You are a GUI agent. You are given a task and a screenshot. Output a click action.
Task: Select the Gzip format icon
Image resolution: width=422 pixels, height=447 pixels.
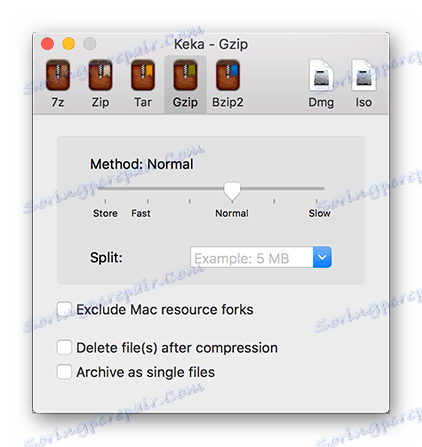tap(185, 75)
